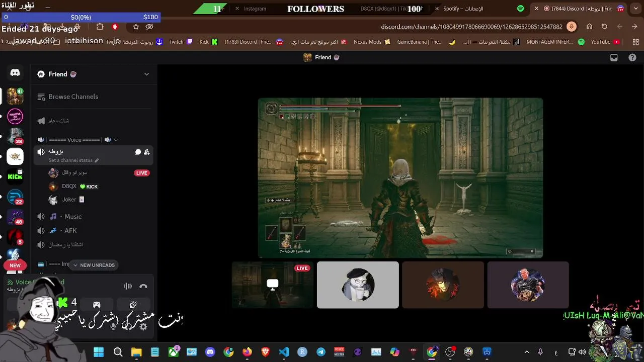The width and height of the screenshot is (644, 362).
Task: Expand the Friend server header menu
Action: [146, 74]
